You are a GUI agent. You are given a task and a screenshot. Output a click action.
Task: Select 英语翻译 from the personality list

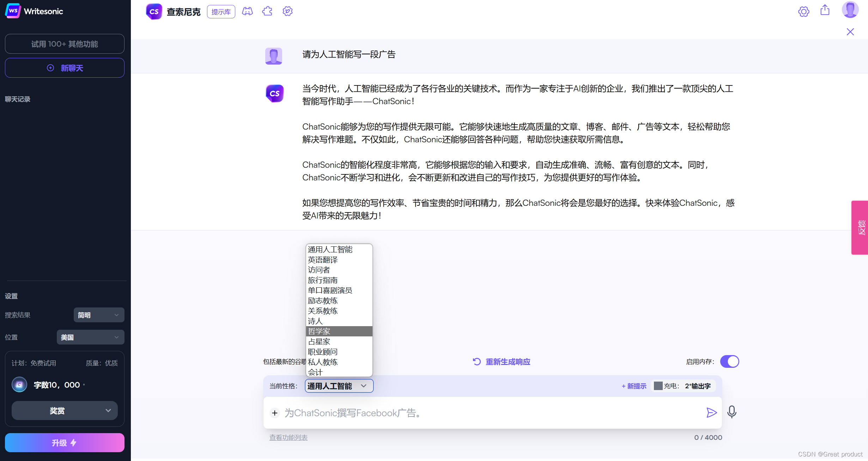coord(339,260)
